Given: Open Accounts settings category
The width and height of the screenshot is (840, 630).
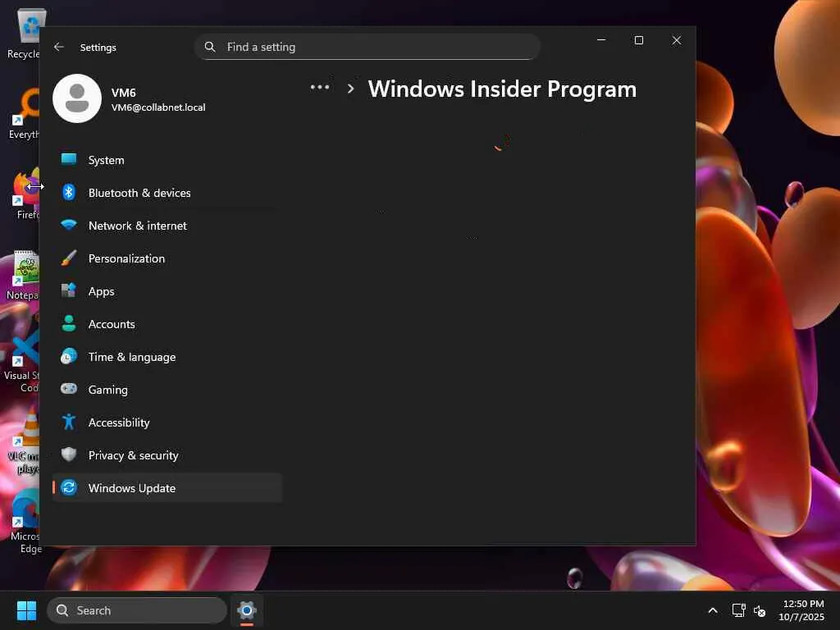Looking at the screenshot, I should 167,324.
